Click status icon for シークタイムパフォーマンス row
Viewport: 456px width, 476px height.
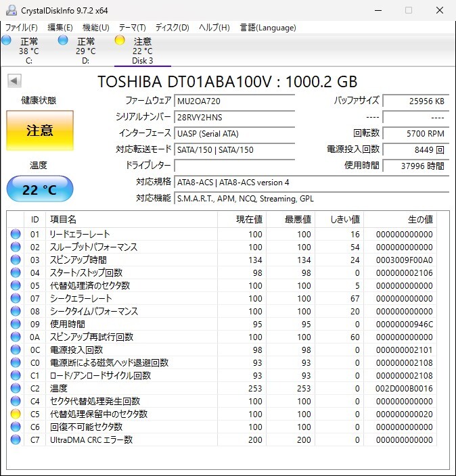[x=16, y=311]
